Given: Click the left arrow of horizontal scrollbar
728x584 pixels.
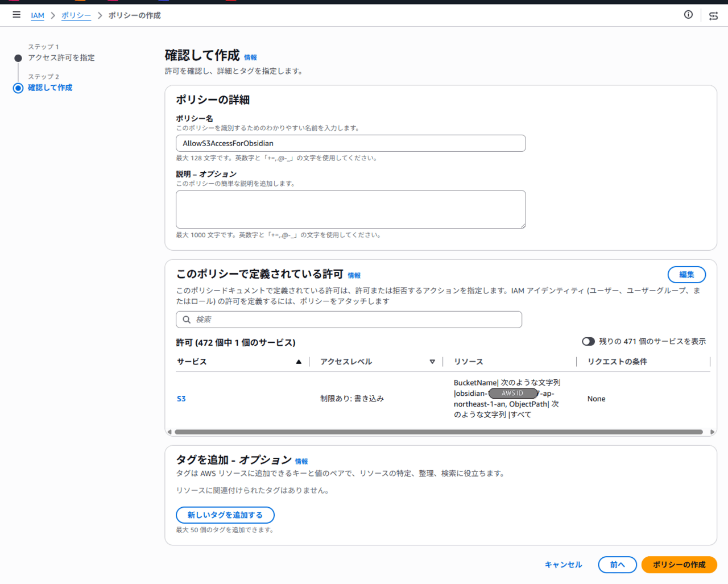Looking at the screenshot, I should (x=169, y=432).
